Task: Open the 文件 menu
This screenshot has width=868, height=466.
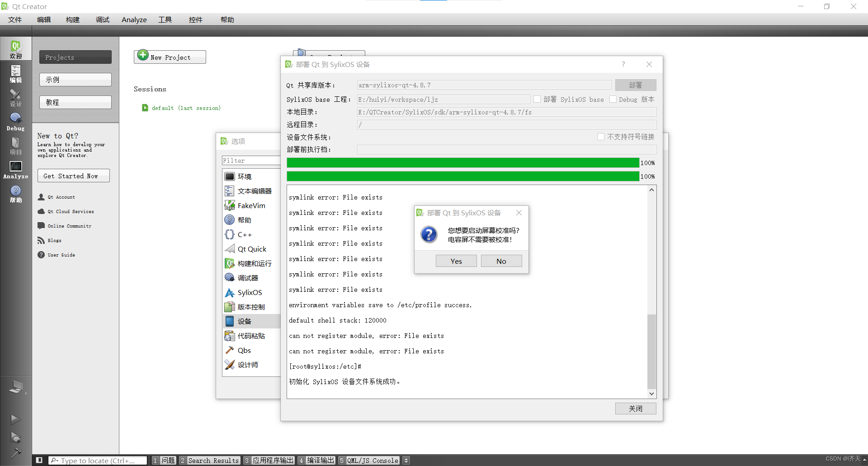Action: [x=15, y=19]
